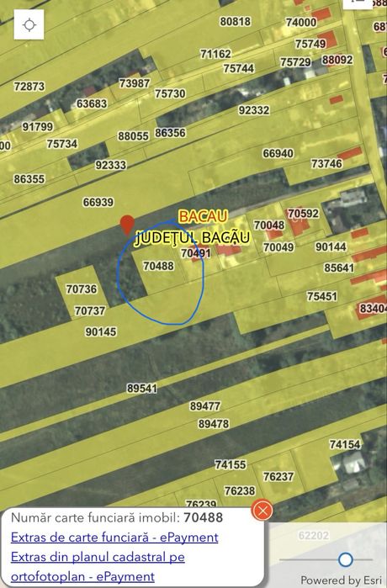Select parcel 70736 on the map
This screenshot has height=588, width=387.
coord(82,289)
